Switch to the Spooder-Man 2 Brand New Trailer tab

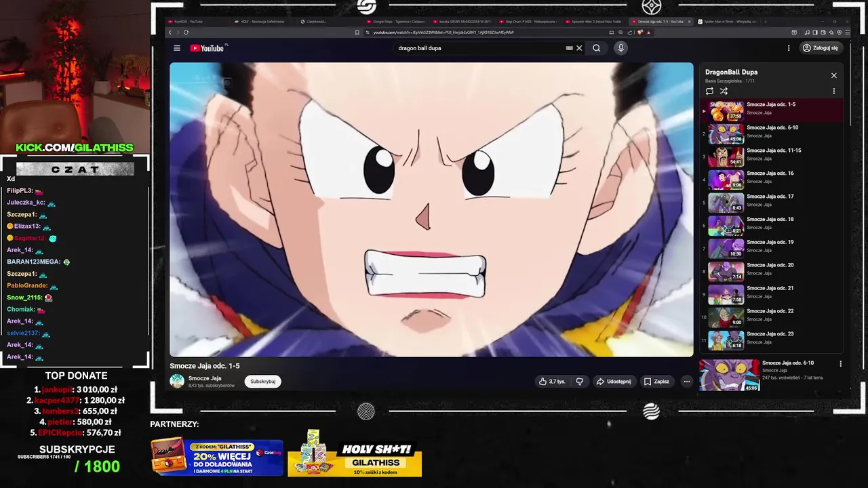595,22
